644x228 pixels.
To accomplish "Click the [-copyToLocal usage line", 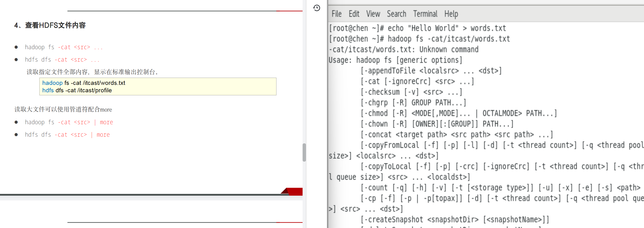I will point(502,166).
